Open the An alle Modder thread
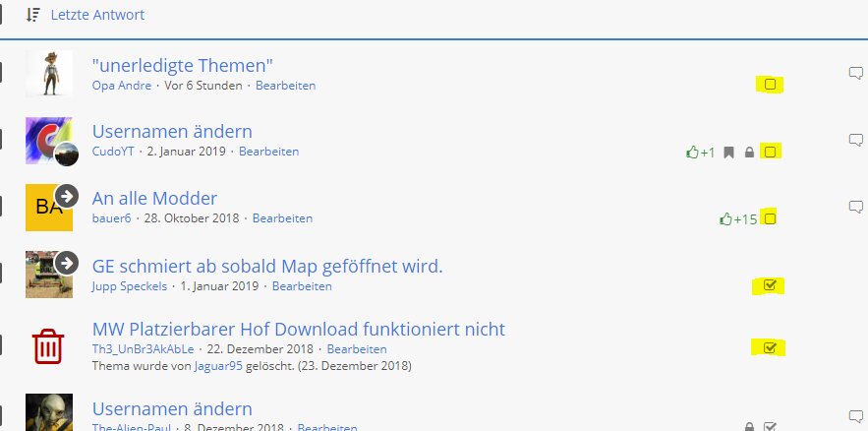The width and height of the screenshot is (868, 431). point(154,198)
